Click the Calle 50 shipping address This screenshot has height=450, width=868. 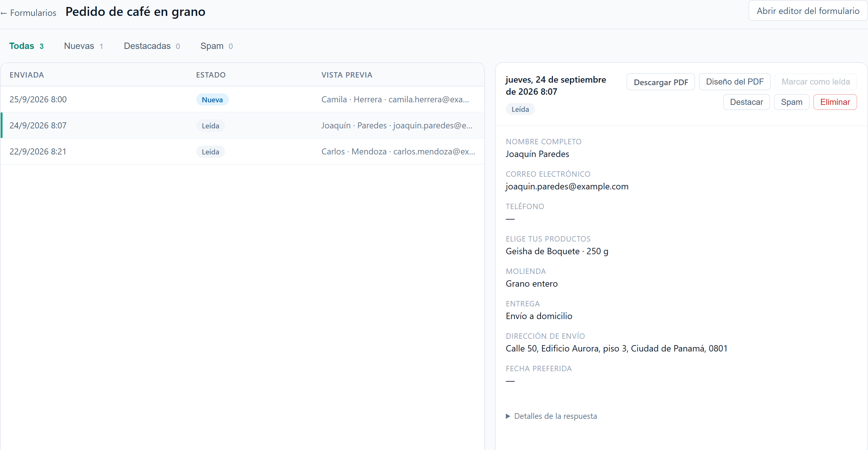616,348
